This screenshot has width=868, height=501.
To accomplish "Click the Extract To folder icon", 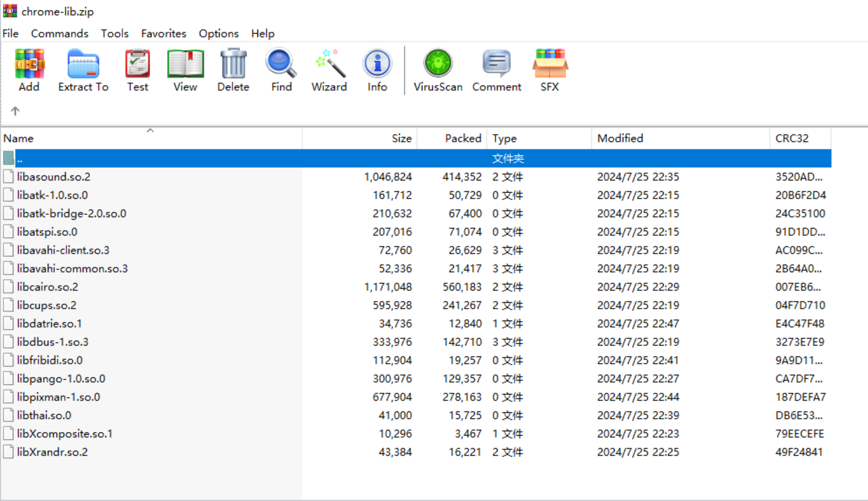I will point(83,70).
